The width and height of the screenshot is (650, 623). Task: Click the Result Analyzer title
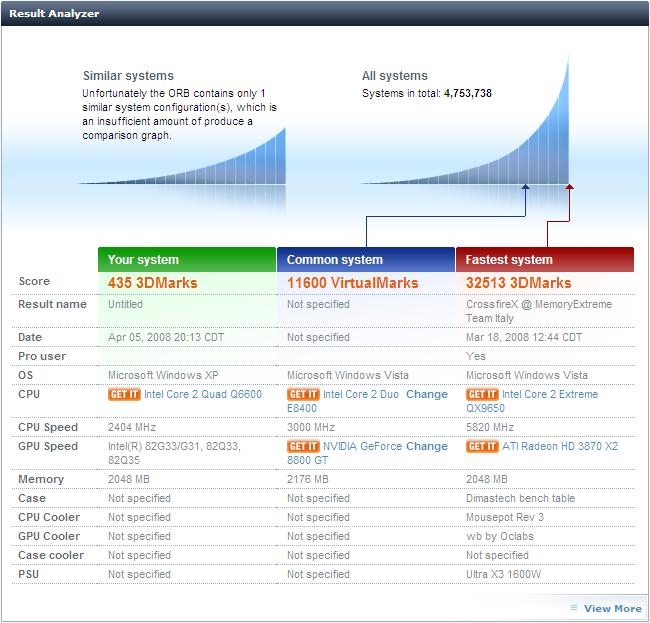click(54, 13)
